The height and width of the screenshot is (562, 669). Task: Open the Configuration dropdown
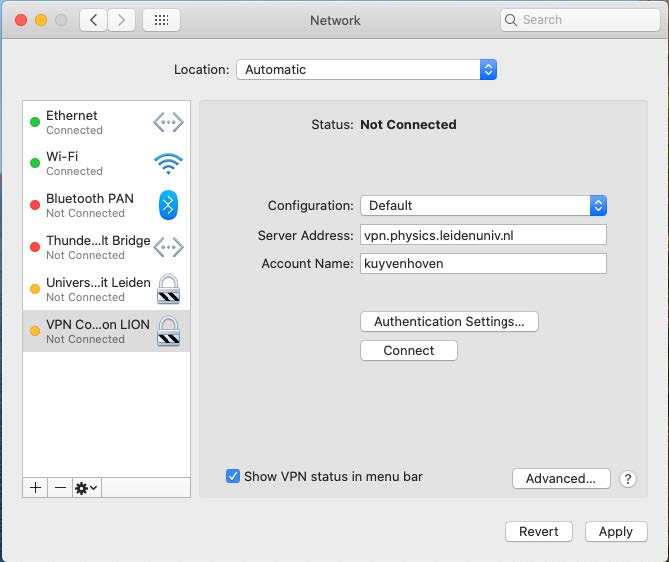click(x=483, y=206)
